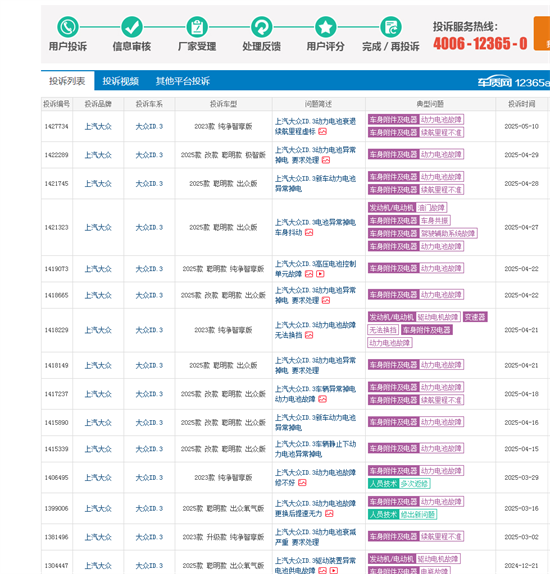
Task: Click the 完成/再投诉 document step icon
Action: coord(391,27)
